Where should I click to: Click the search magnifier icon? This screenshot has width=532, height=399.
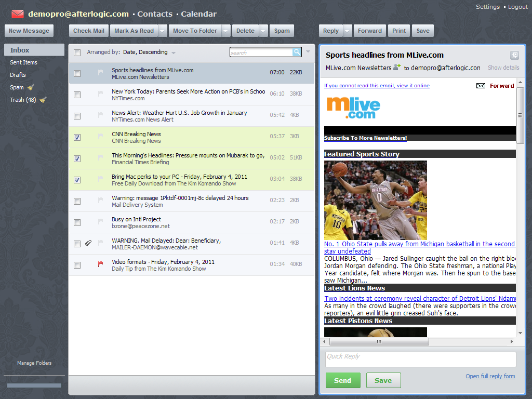pos(297,52)
